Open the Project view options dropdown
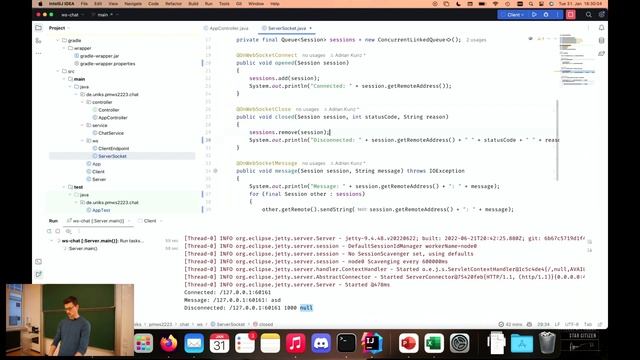The width and height of the screenshot is (640, 360). point(59,28)
